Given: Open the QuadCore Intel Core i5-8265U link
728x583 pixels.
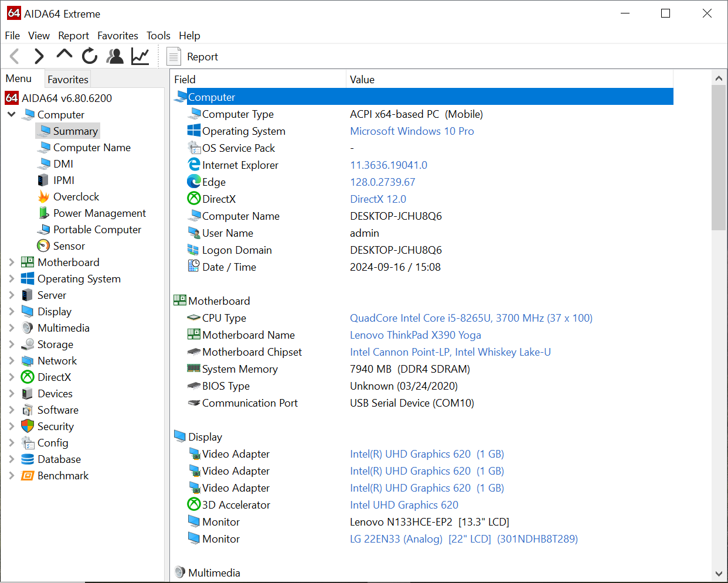Looking at the screenshot, I should (471, 318).
